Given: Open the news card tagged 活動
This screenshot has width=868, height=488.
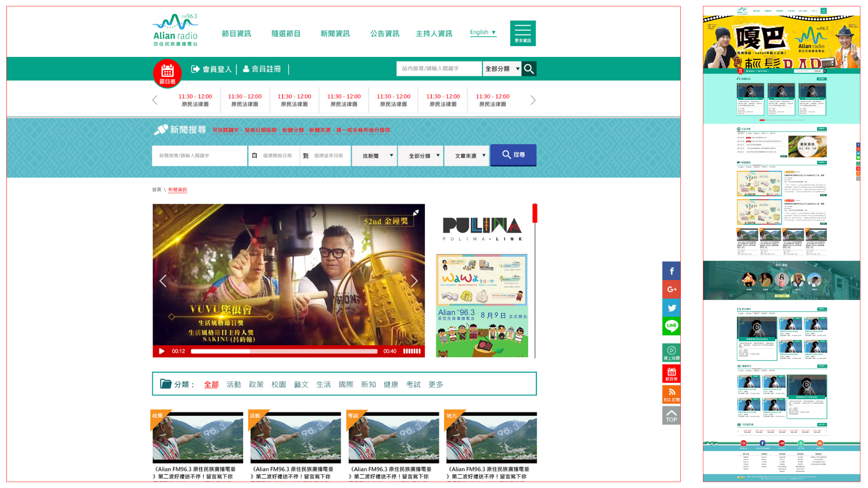Looking at the screenshot, I should 295,445.
